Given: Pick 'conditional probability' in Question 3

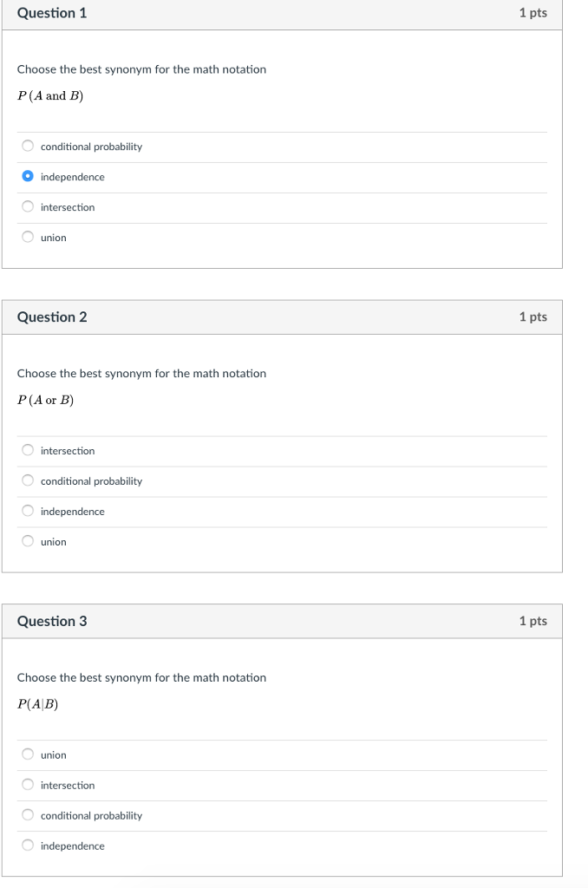Looking at the screenshot, I should (x=29, y=816).
